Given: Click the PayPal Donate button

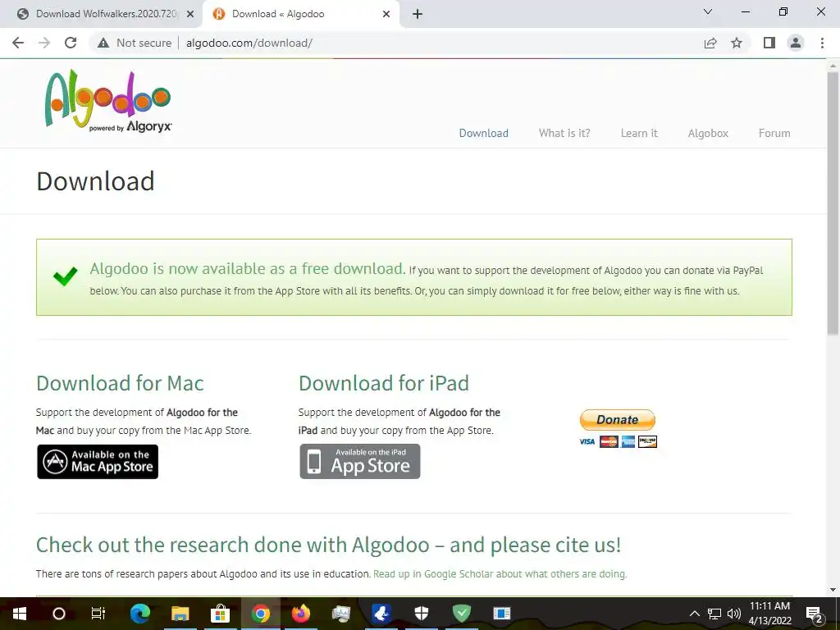Looking at the screenshot, I should tap(617, 419).
